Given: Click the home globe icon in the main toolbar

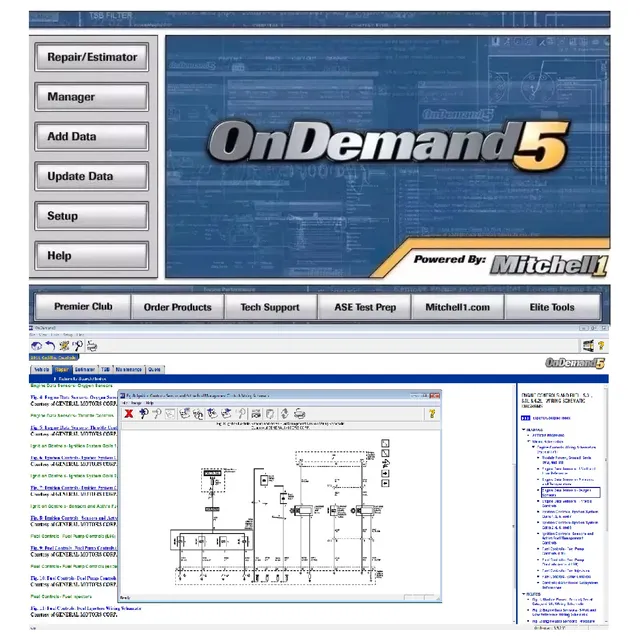Looking at the screenshot, I should pyautogui.click(x=36, y=346).
